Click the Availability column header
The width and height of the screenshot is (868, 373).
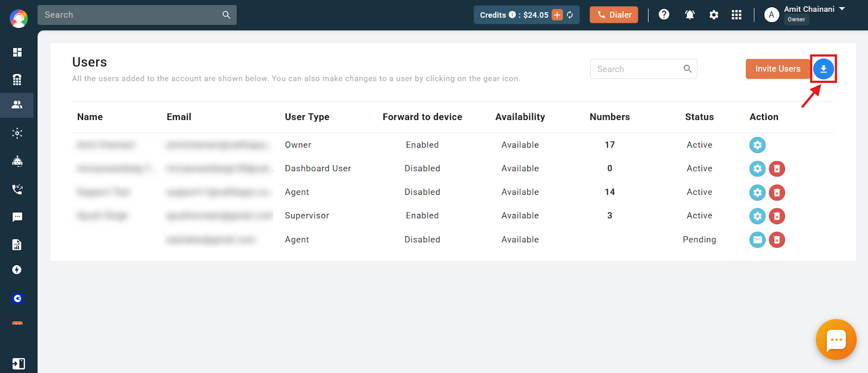point(520,117)
